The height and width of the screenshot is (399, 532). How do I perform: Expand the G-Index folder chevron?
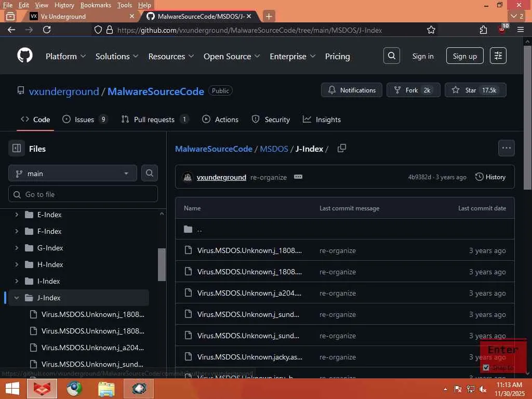coord(16,248)
